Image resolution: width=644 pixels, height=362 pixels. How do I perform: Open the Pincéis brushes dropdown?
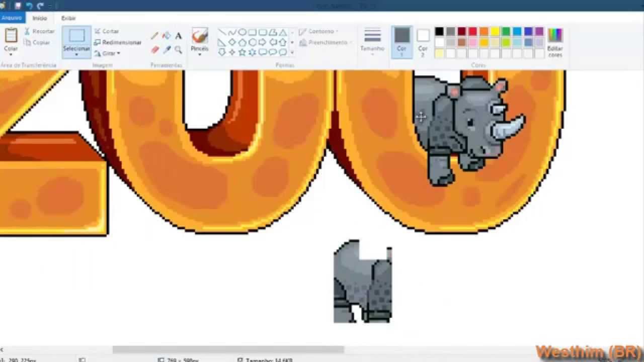[200, 54]
